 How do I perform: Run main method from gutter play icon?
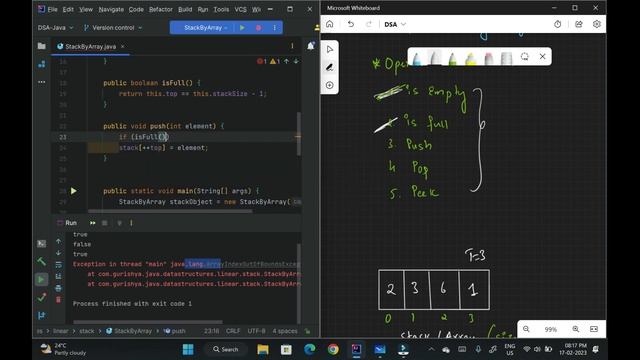pyautogui.click(x=73, y=191)
